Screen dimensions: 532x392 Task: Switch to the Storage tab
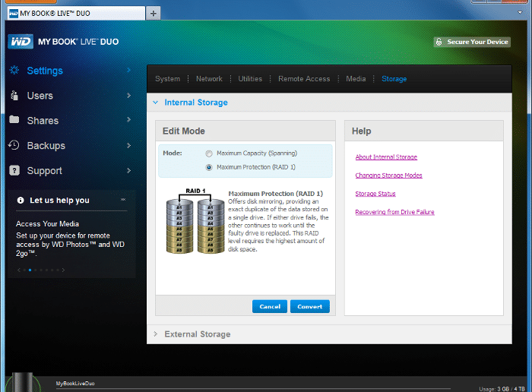click(x=394, y=79)
